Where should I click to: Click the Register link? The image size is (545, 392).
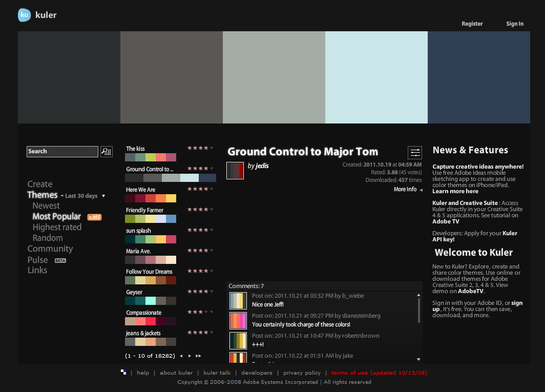[472, 24]
